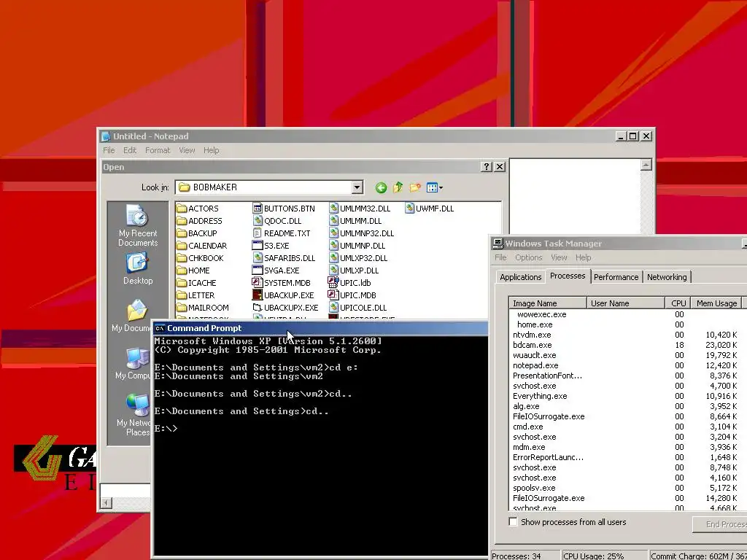Select the UBACKUPX.EXE file
The width and height of the screenshot is (747, 560).
[285, 308]
